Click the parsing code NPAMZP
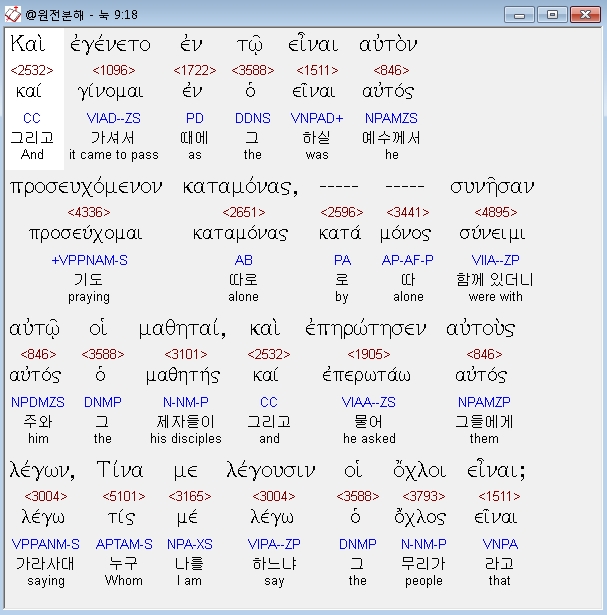607x615 pixels. [484, 402]
